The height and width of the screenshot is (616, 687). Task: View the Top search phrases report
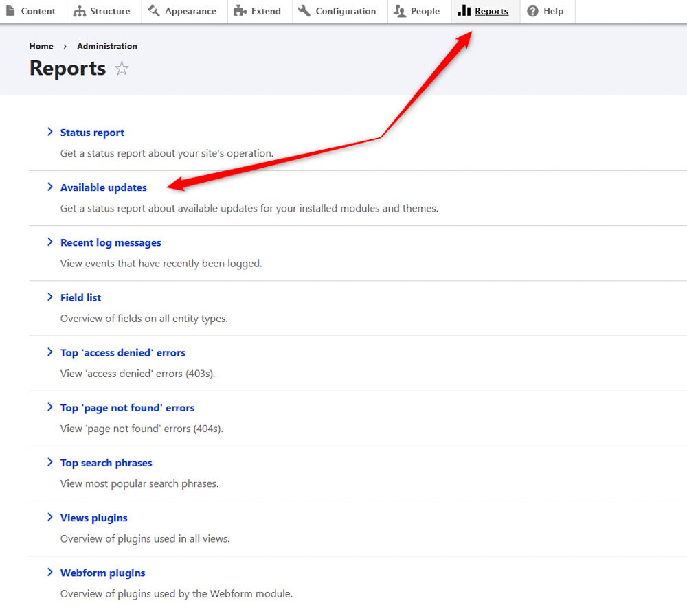106,462
